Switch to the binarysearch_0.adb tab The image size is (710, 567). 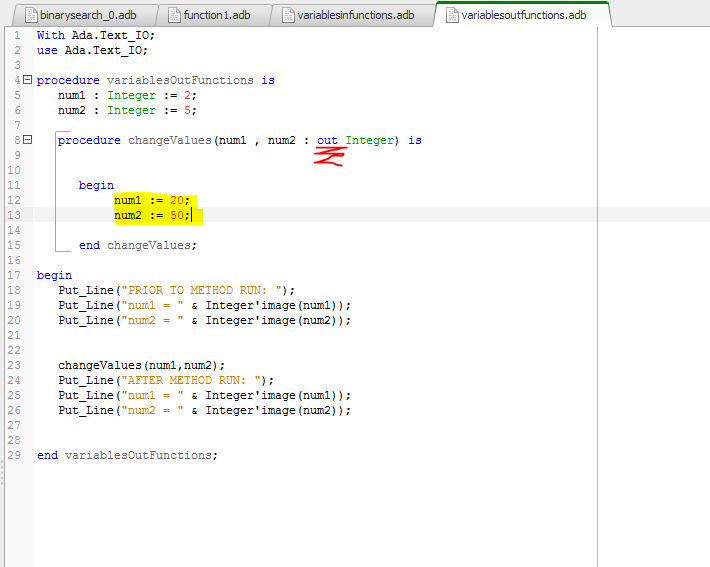pyautogui.click(x=85, y=15)
